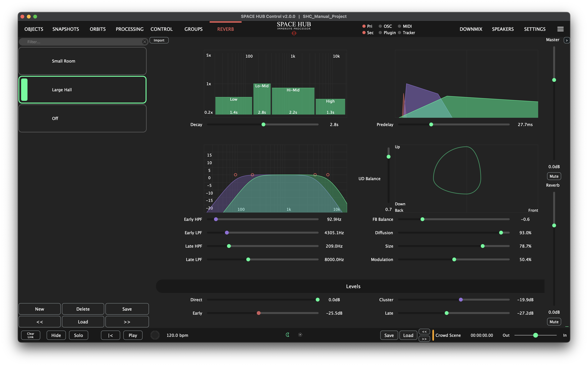Select next reverb preset with >> button

point(127,322)
